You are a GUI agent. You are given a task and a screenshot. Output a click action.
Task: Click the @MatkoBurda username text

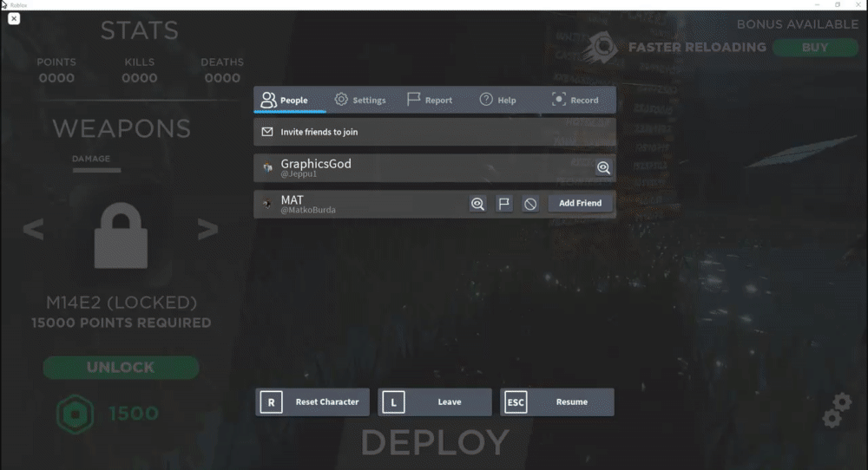click(x=308, y=210)
